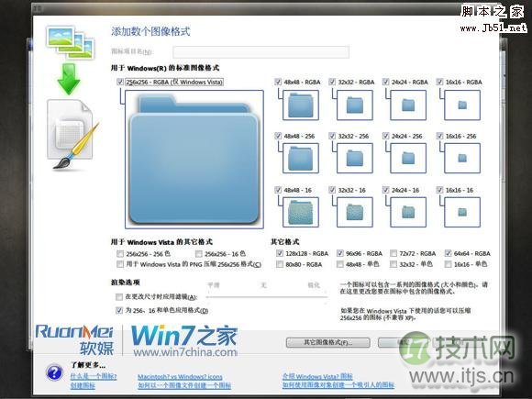Uncheck the 48x48 - 256 format checkbox
Screen dimensions: 532x399
278,136
